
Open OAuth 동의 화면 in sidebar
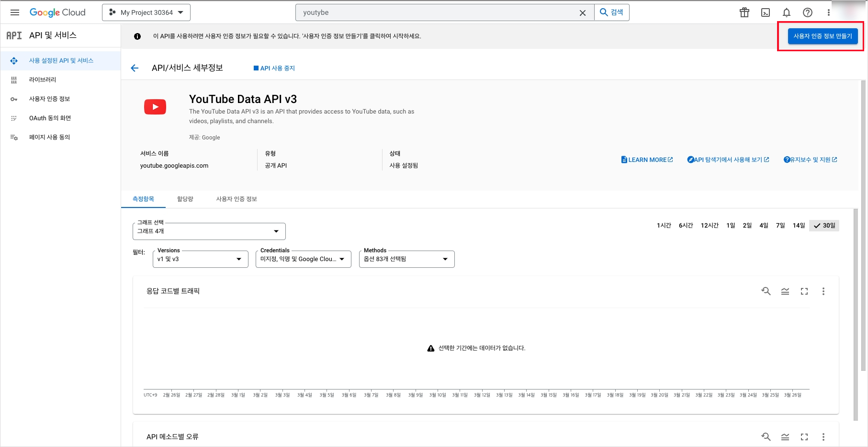[60, 118]
